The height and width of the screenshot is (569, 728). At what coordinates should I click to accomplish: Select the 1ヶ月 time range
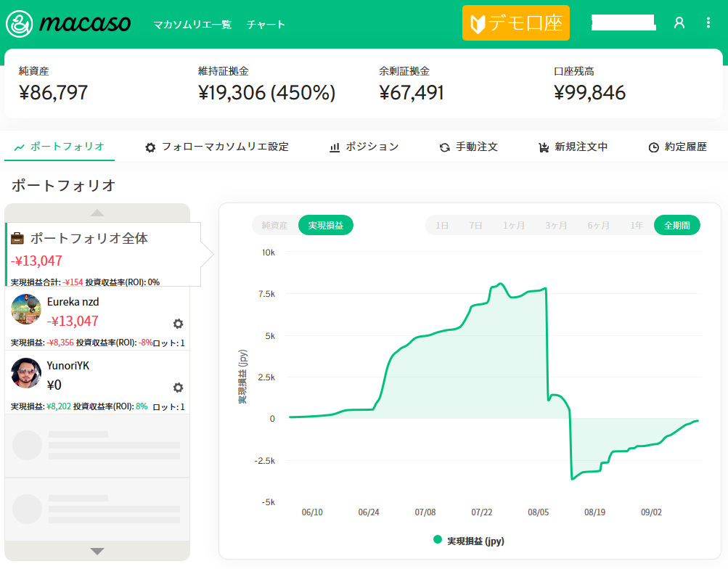[514, 226]
